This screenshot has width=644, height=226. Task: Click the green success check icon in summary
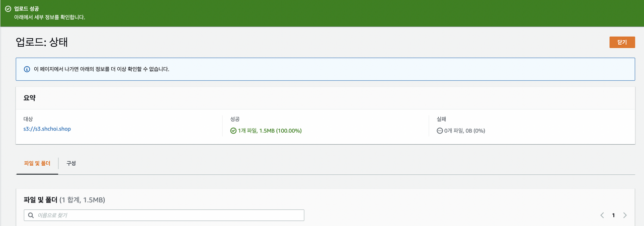[x=233, y=131]
